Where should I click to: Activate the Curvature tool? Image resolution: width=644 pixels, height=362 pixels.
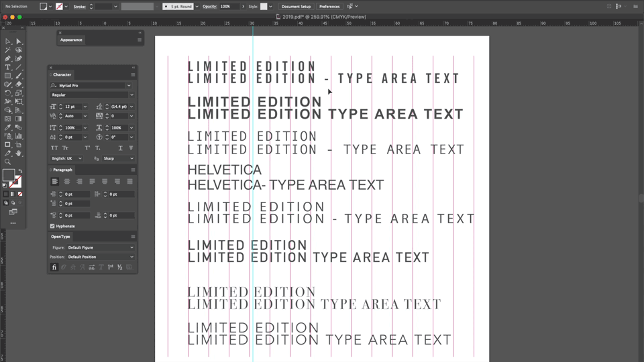19,59
